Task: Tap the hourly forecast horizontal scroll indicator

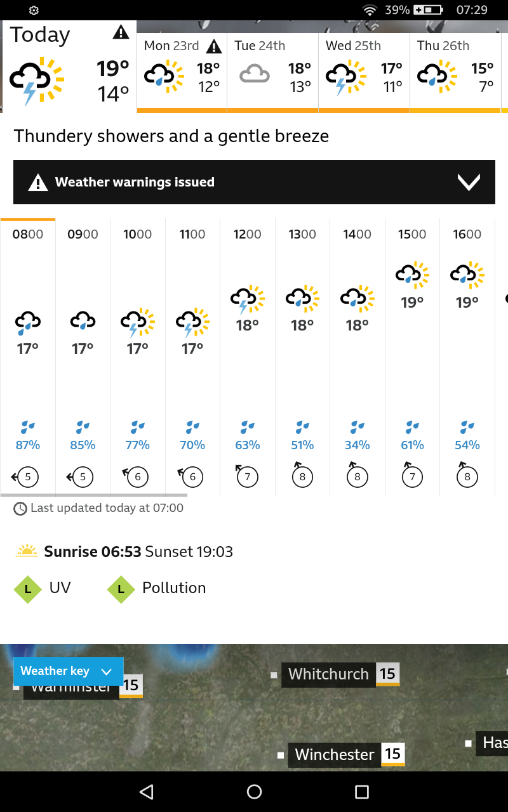Action: pos(94,495)
